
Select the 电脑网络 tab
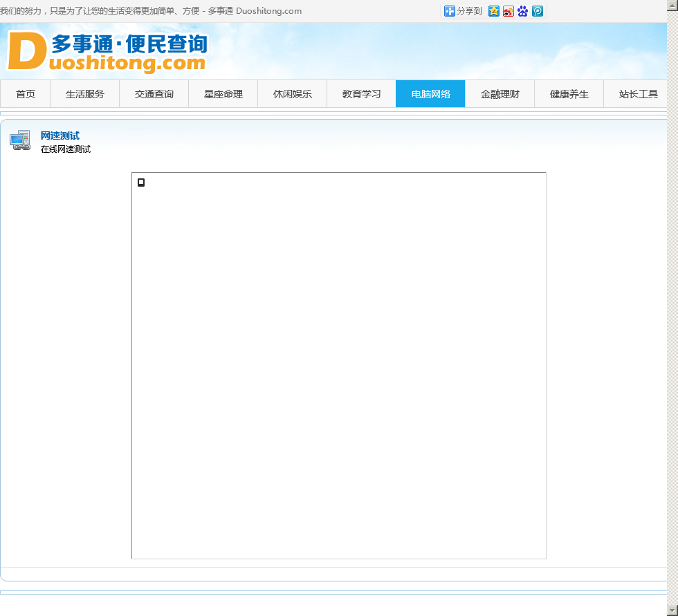(x=430, y=94)
